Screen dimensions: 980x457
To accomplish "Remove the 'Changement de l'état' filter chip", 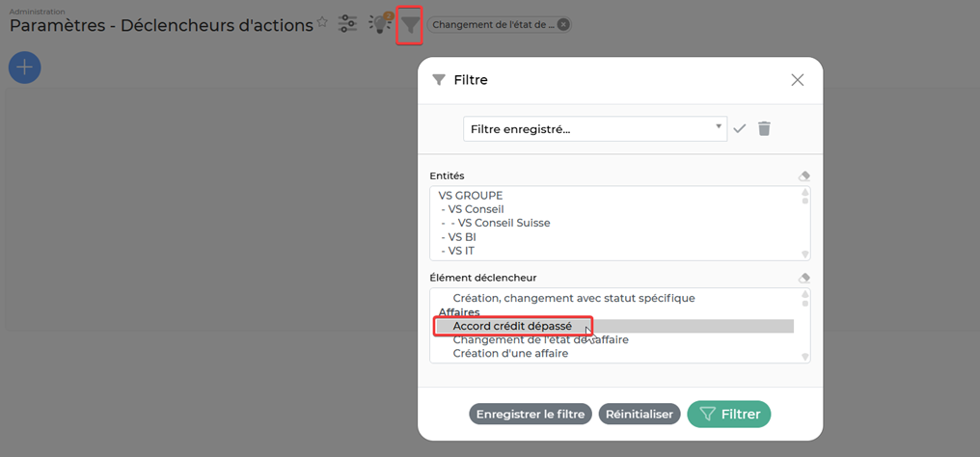I will 563,25.
